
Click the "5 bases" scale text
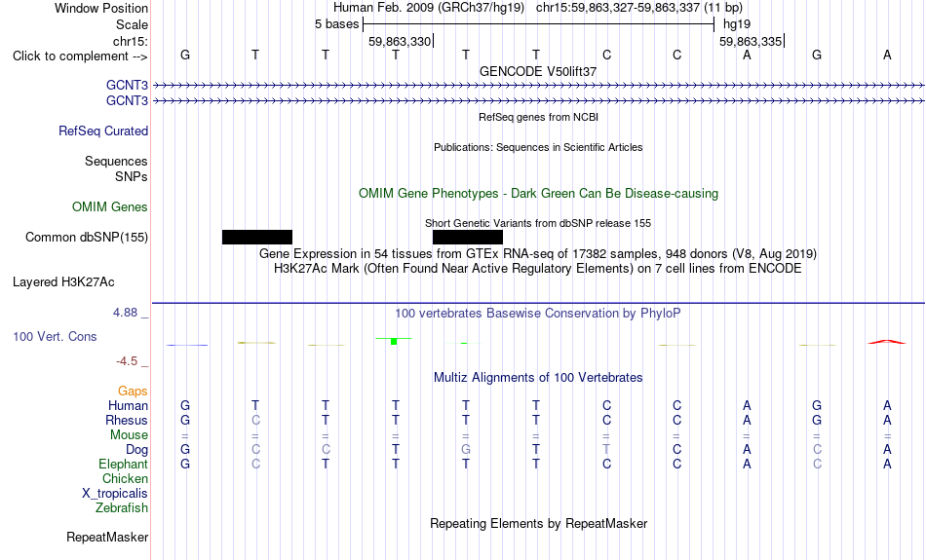[336, 24]
